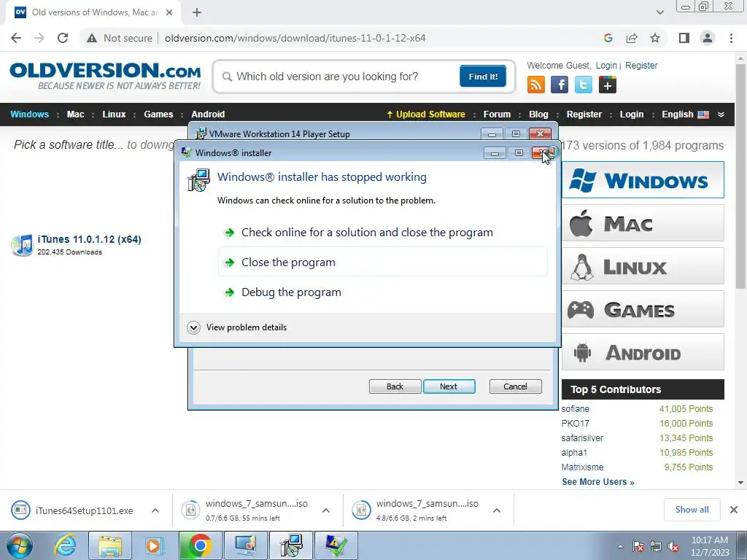Select Windows in the site nav bar

(29, 114)
